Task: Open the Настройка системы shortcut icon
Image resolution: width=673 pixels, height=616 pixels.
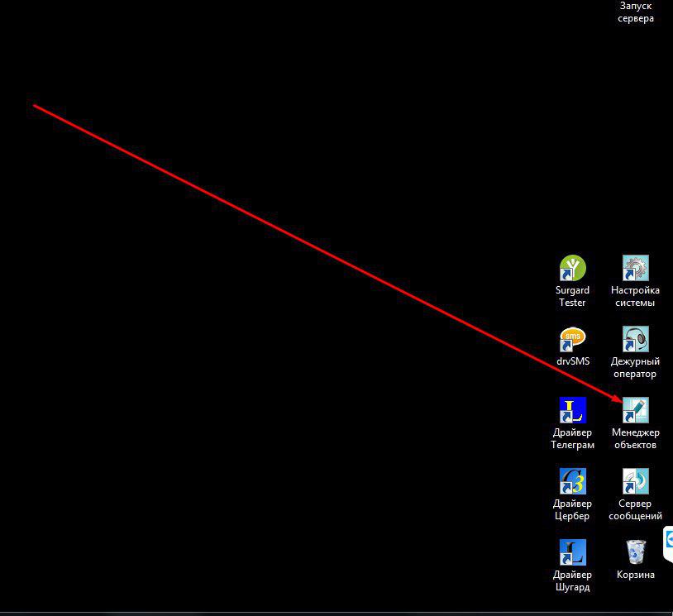Action: coord(636,268)
